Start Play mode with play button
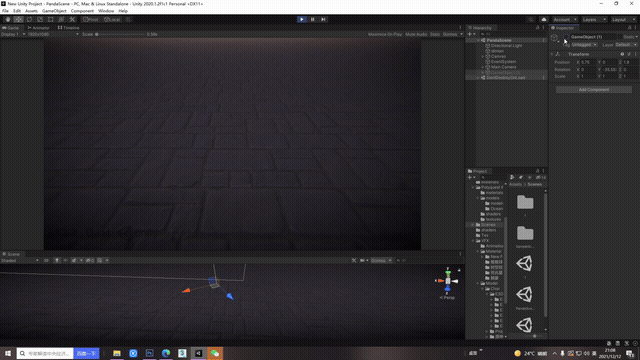Image resolution: width=640 pixels, height=360 pixels. (302, 19)
